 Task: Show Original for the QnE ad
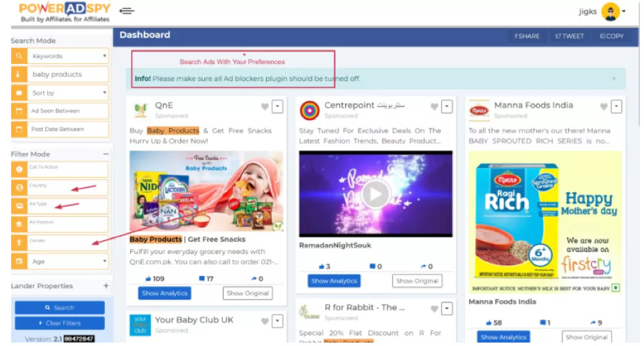click(248, 293)
